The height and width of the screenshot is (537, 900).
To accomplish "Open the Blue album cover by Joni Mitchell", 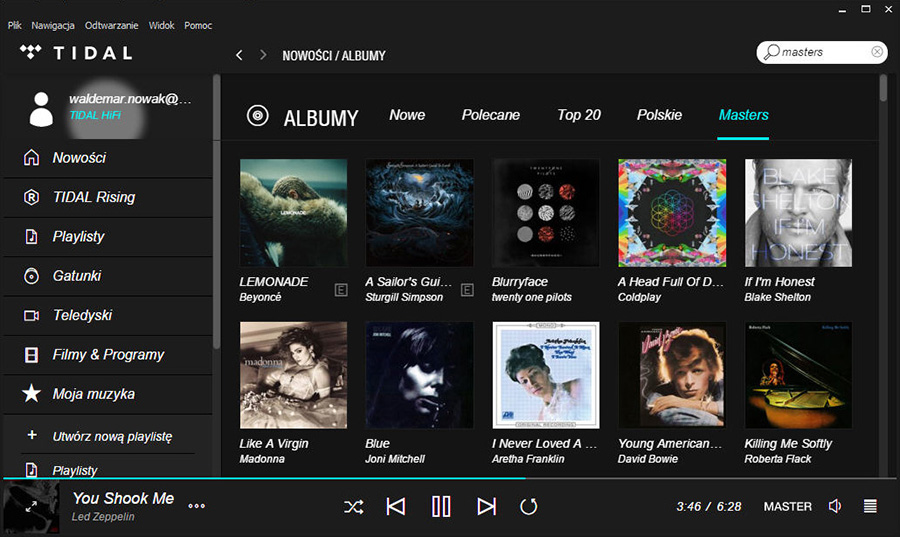I will tap(420, 375).
